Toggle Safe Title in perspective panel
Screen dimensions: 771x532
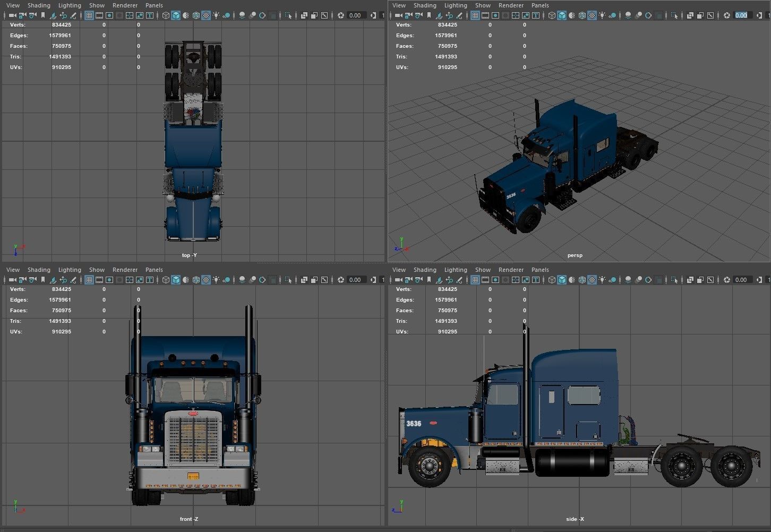[536, 15]
